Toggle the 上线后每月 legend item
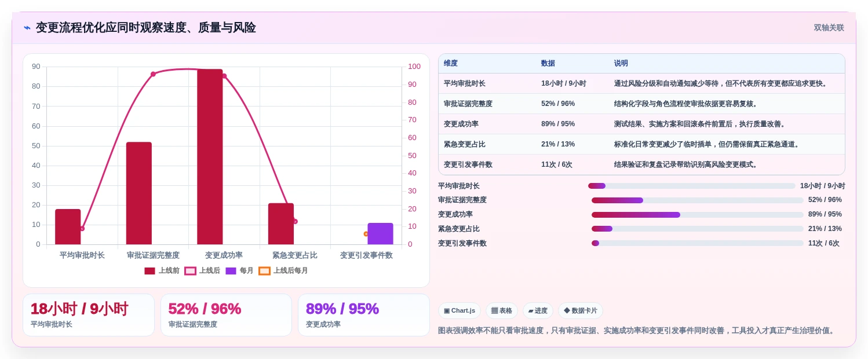The image size is (868, 359). [x=283, y=270]
